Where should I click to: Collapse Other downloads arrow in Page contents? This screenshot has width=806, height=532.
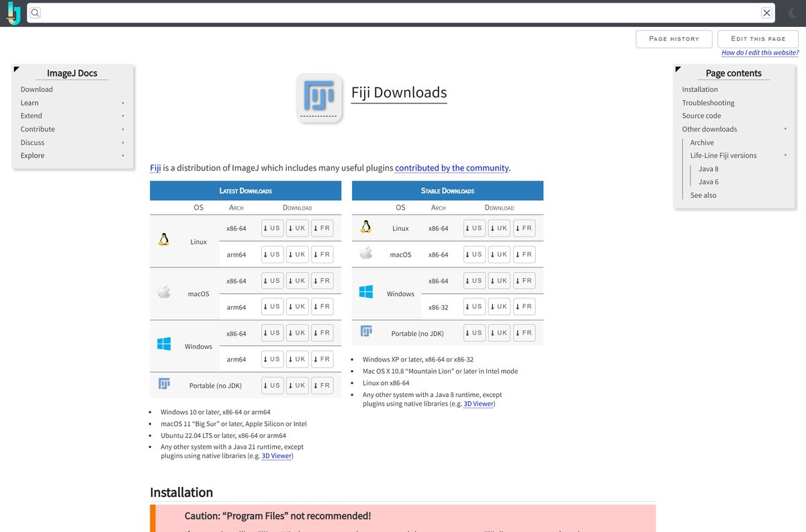point(785,129)
